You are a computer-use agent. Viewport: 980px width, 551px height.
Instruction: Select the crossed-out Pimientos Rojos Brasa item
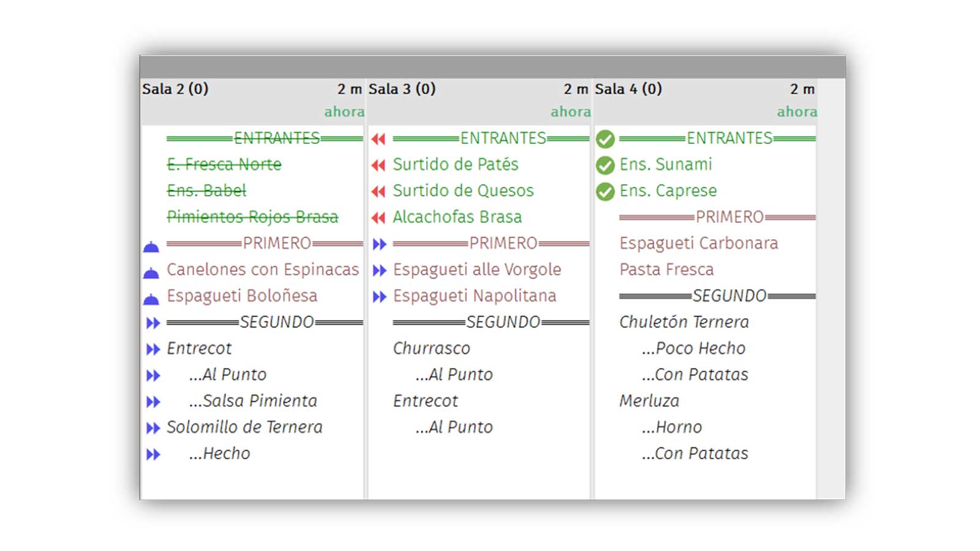(x=252, y=217)
